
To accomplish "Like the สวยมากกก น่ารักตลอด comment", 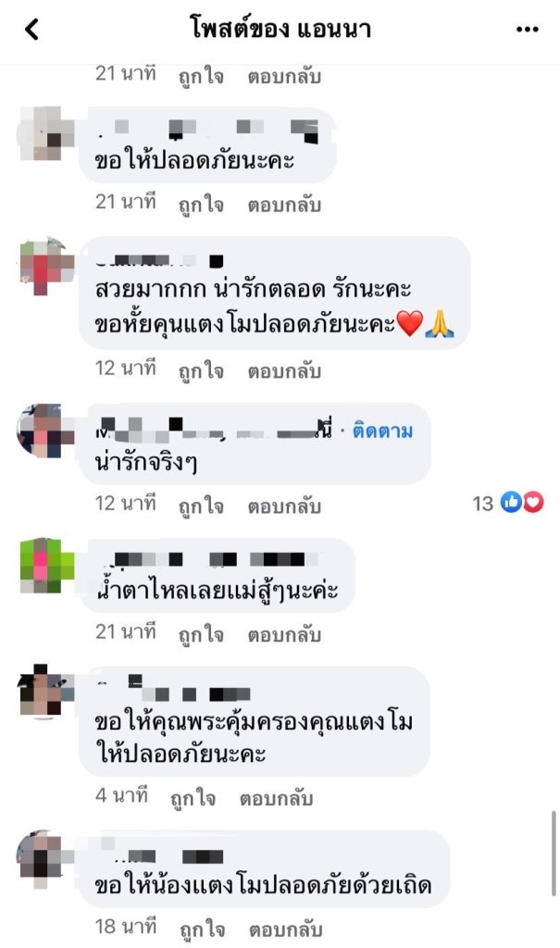I will [x=201, y=371].
